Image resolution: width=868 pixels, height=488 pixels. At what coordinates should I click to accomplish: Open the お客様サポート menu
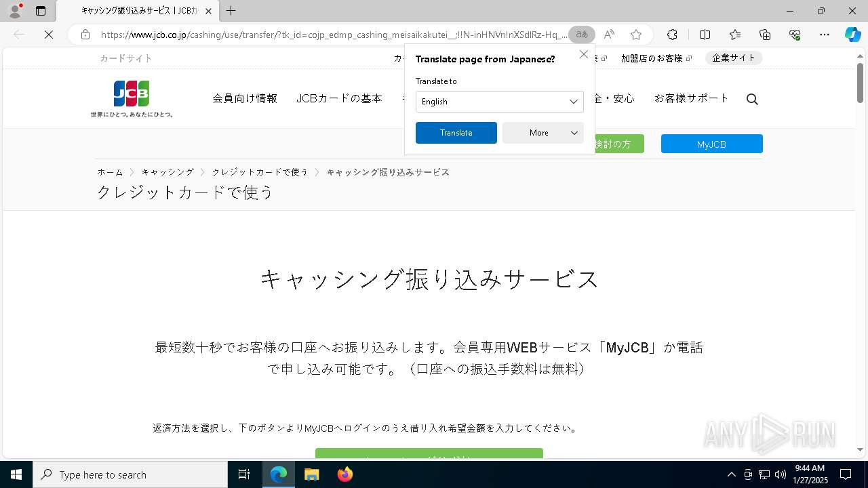(x=691, y=98)
